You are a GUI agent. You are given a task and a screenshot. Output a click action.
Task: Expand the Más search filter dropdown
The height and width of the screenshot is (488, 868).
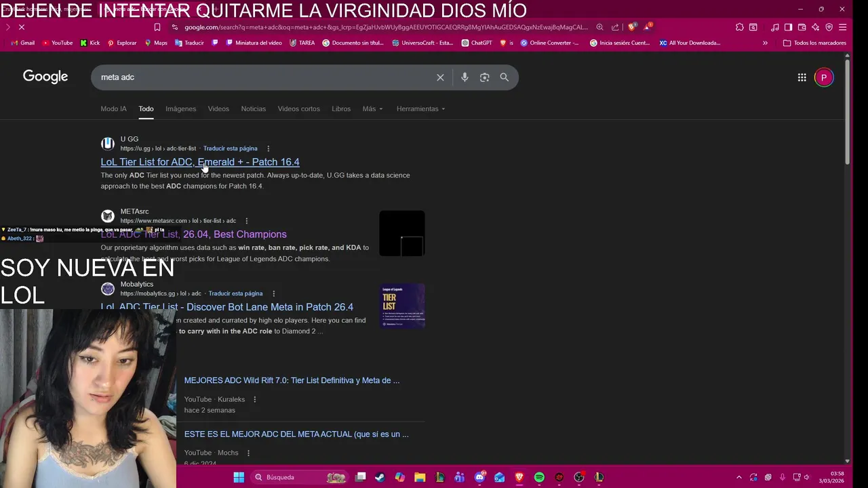point(372,108)
